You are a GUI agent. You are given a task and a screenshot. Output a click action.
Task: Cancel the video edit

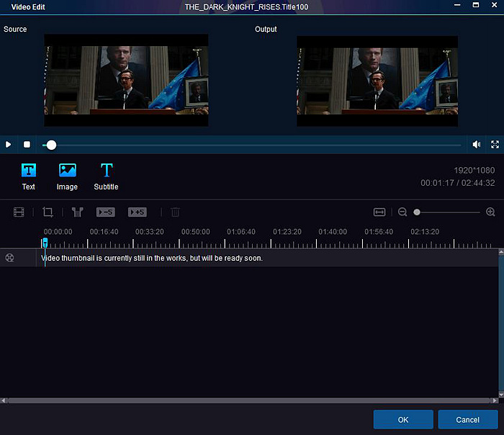[468, 420]
